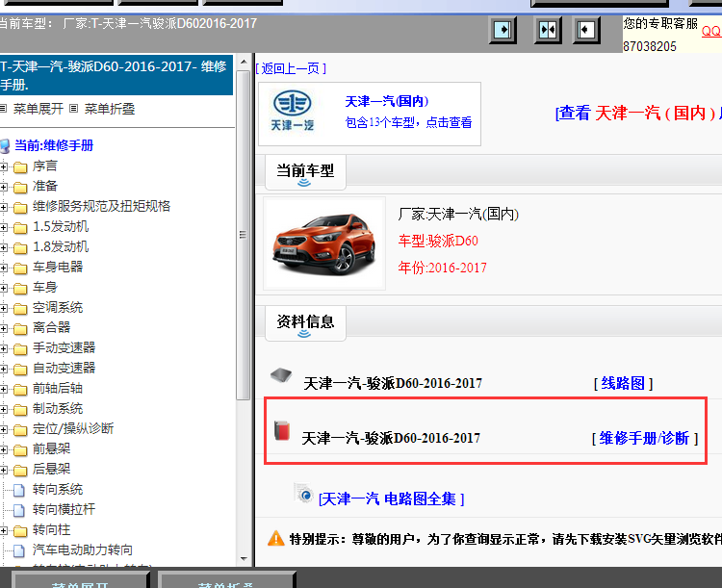Image resolution: width=722 pixels, height=588 pixels.
Task: Click the 转向横拉杆 document icon
Action: click(19, 510)
